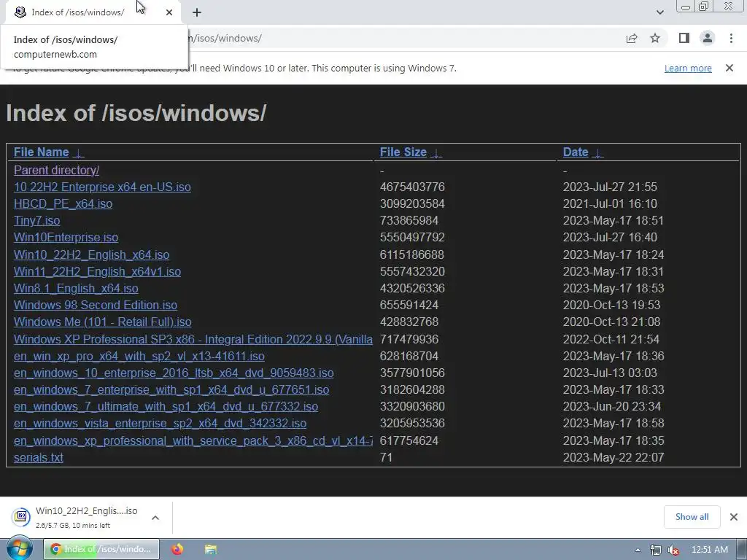Screen dimensions: 747x560
Task: Click the share this page icon
Action: 632,39
